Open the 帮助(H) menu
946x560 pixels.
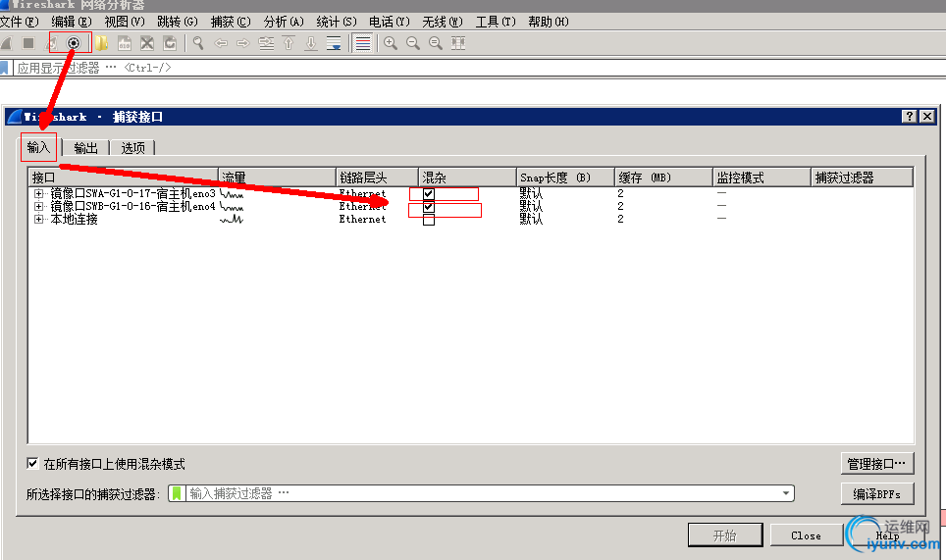(x=549, y=22)
